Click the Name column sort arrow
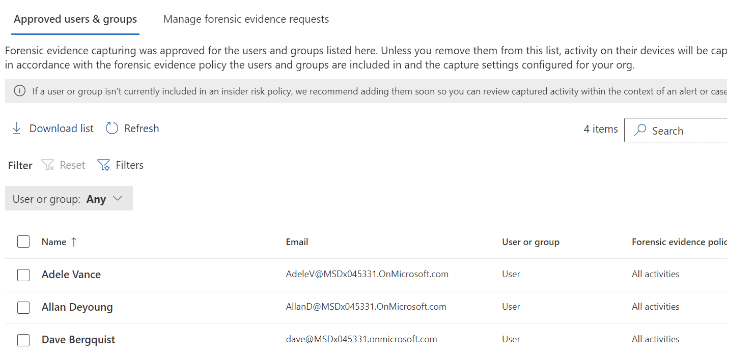Screen dimensions: 742x360 point(73,242)
